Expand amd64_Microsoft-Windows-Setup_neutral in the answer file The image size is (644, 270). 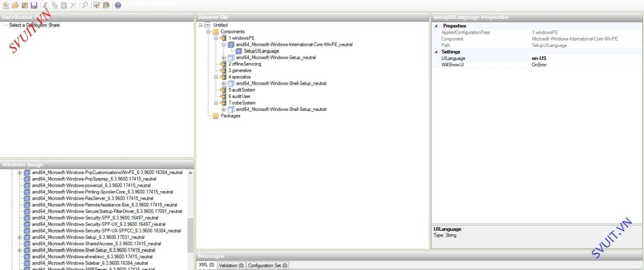click(224, 58)
